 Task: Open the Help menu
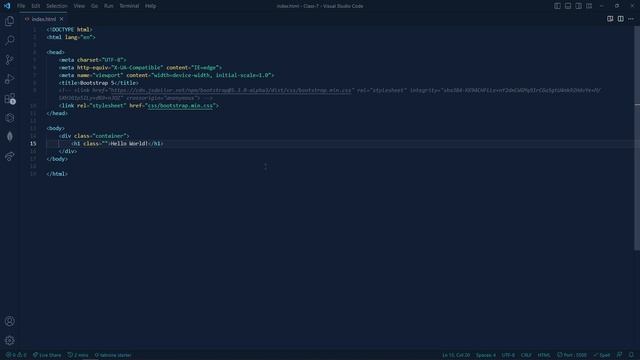coord(150,6)
